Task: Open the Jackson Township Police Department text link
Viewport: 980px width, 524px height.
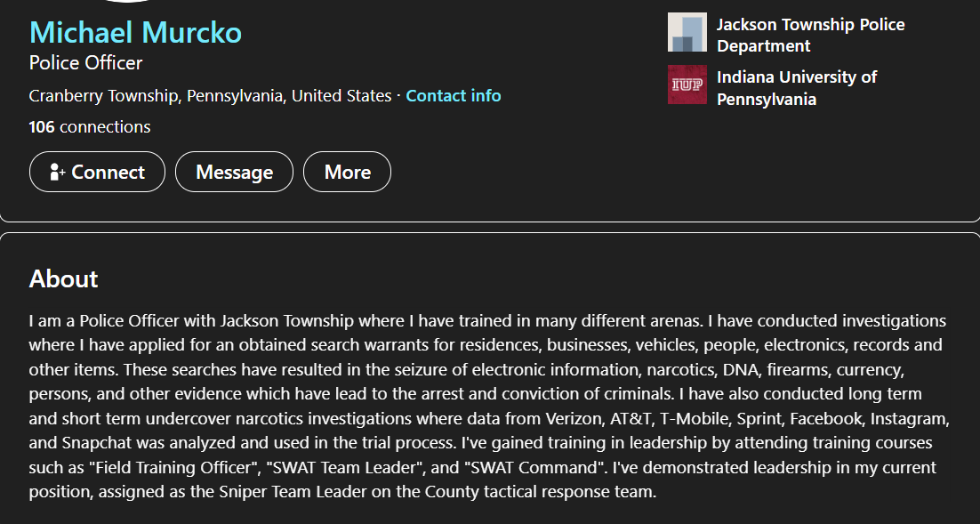Action: 811,35
